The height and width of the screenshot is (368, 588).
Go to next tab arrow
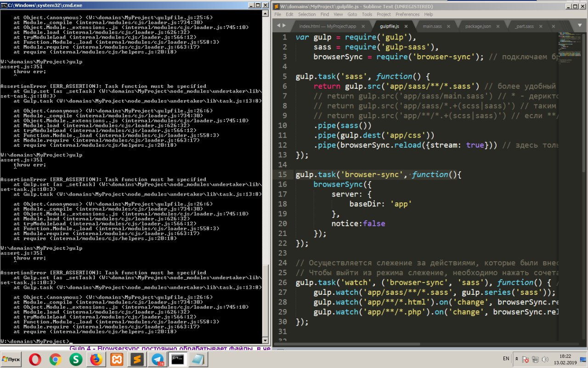pyautogui.click(x=285, y=26)
